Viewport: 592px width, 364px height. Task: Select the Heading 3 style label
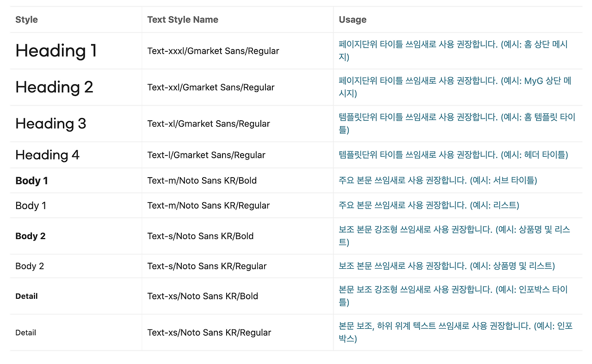(51, 123)
